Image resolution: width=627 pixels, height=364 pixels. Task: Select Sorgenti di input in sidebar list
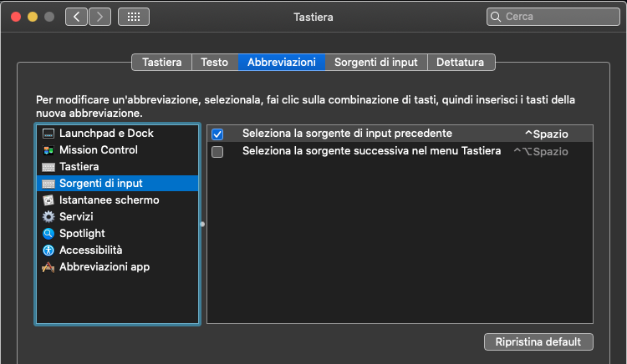(x=118, y=184)
